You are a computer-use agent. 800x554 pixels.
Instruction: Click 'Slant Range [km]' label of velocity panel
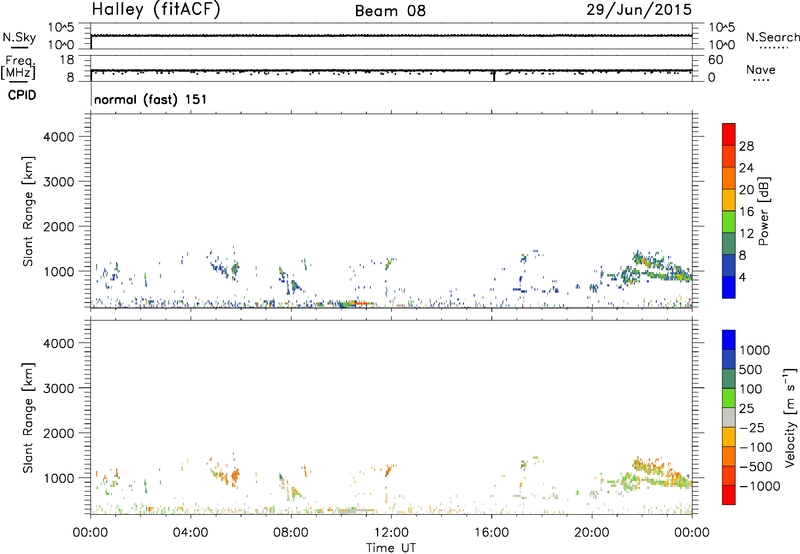(x=28, y=417)
